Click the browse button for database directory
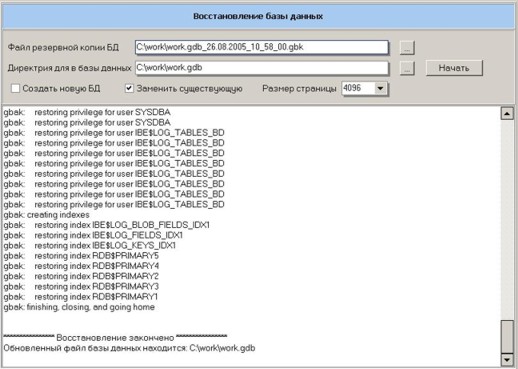The height and width of the screenshot is (369, 518). (x=407, y=68)
